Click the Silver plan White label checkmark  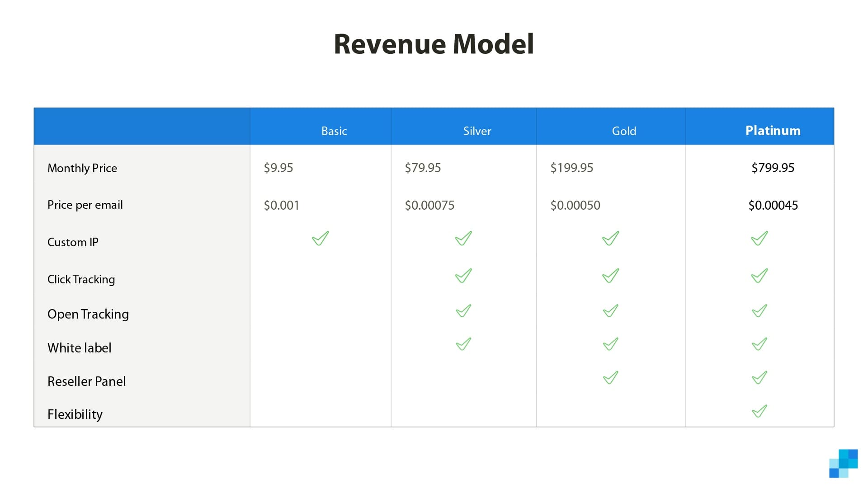463,344
